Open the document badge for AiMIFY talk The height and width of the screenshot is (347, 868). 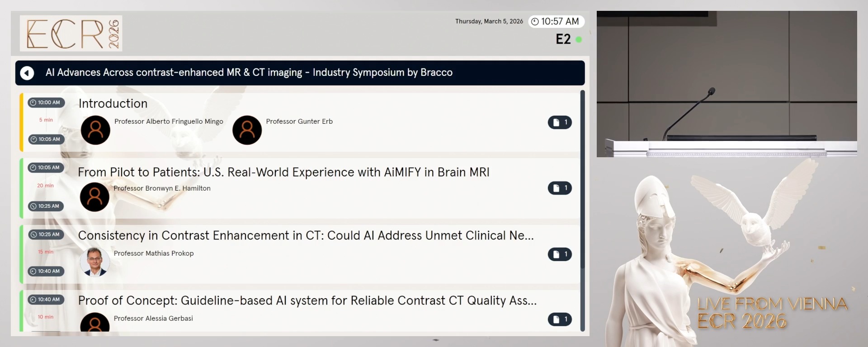(x=560, y=188)
